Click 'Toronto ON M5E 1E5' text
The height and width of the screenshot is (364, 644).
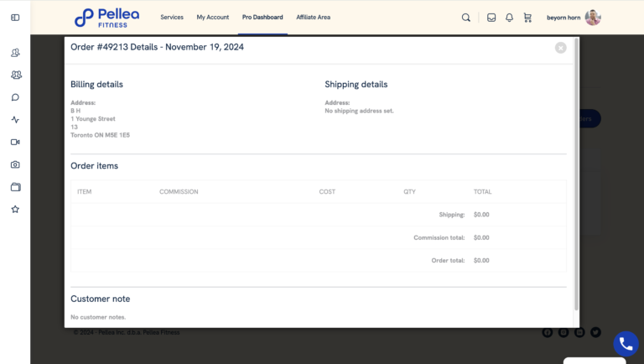tap(101, 135)
